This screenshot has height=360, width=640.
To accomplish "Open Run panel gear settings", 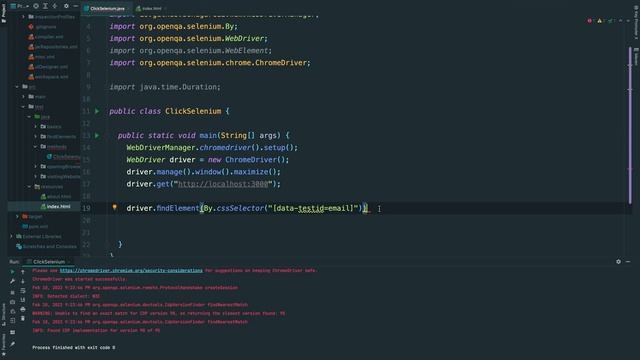I will click(618, 261).
